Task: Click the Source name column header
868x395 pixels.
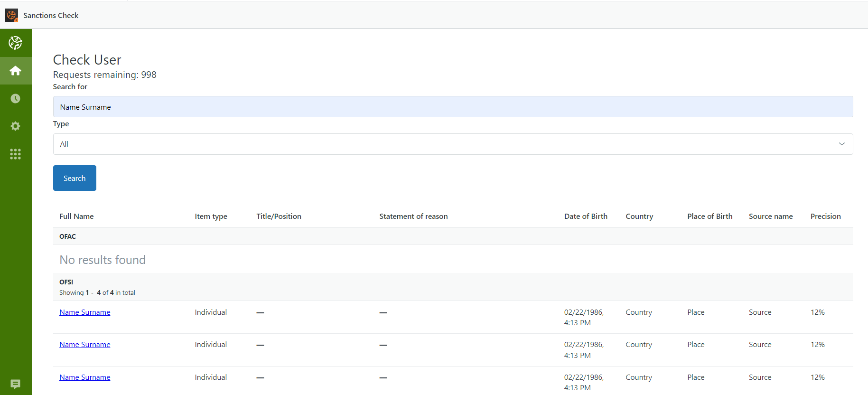Action: pos(771,216)
